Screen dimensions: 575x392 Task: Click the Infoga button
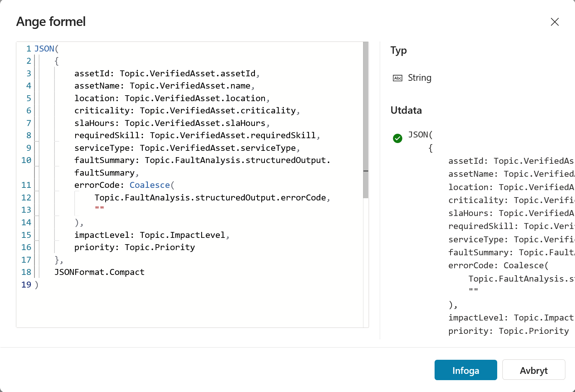(x=466, y=370)
